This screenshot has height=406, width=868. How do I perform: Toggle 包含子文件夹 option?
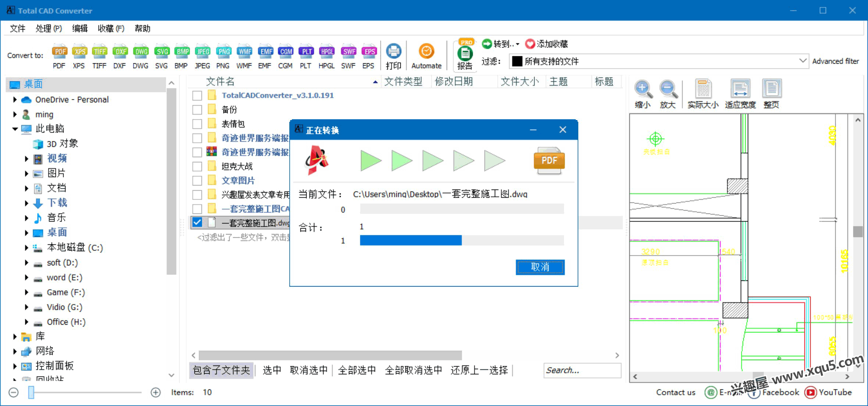[x=222, y=370]
